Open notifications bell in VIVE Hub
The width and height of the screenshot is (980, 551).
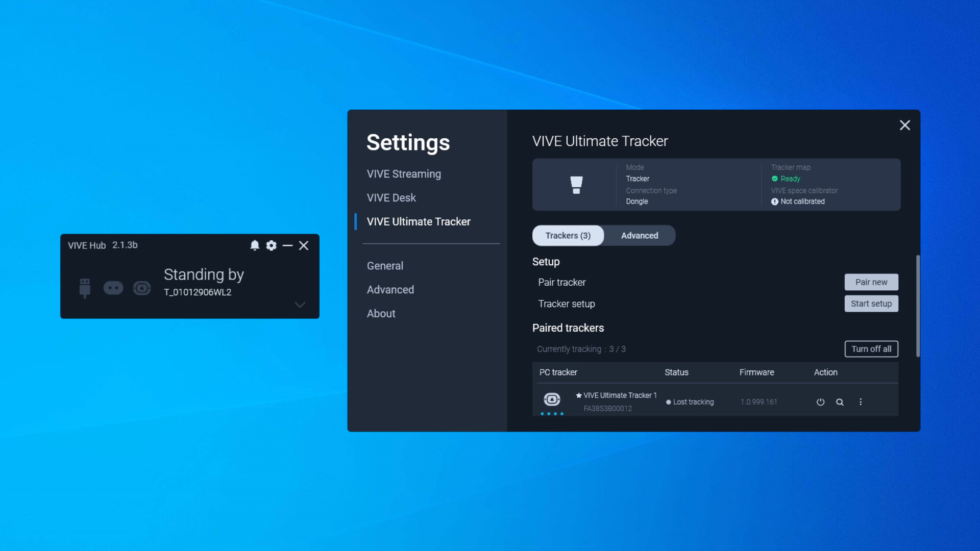pos(255,245)
